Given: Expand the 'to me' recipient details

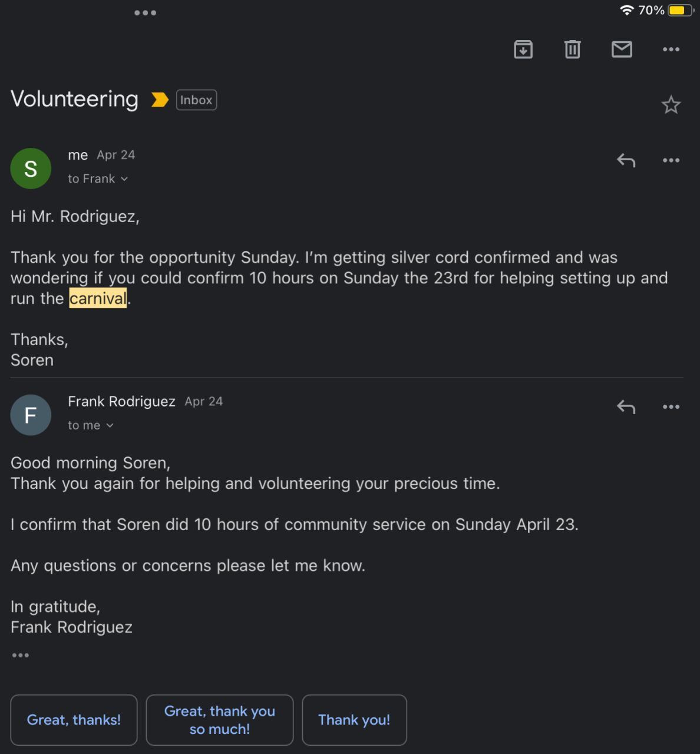Looking at the screenshot, I should (x=91, y=425).
